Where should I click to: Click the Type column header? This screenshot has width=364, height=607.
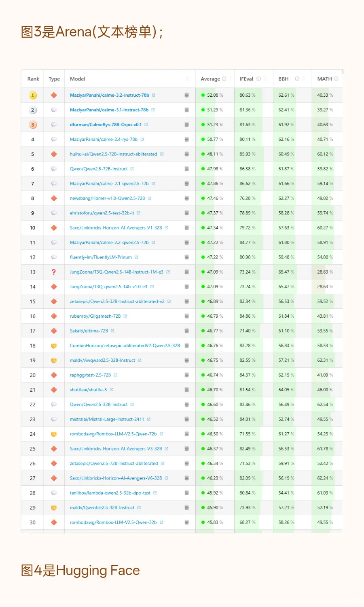[54, 79]
